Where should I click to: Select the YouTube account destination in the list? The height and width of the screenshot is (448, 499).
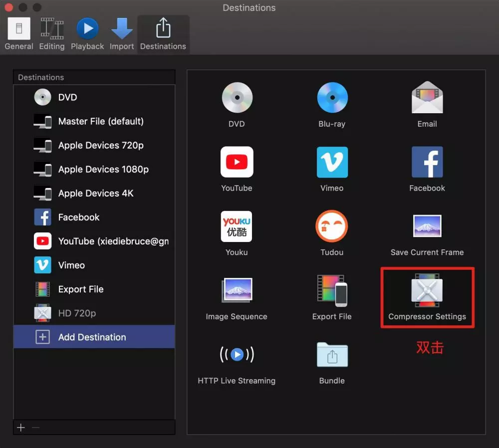(x=94, y=241)
